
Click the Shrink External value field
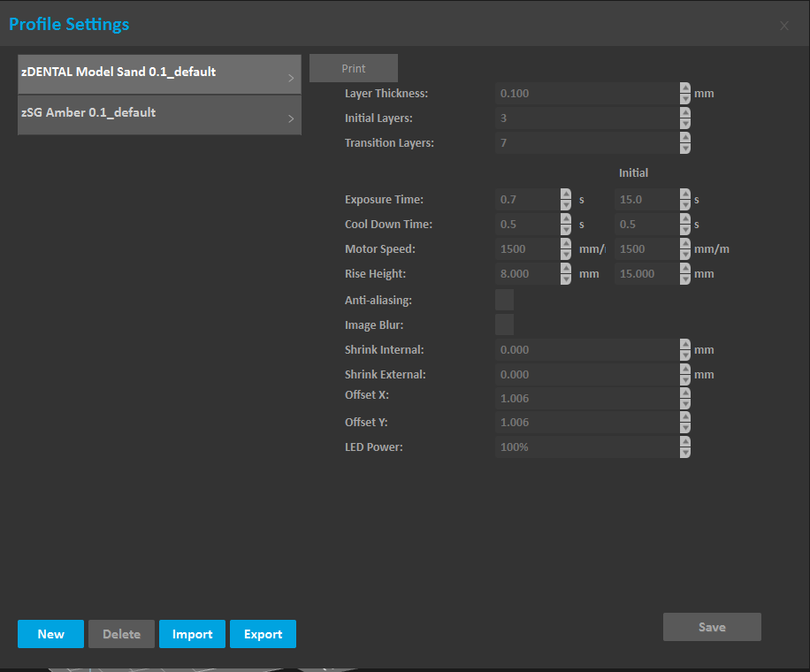[x=587, y=375]
